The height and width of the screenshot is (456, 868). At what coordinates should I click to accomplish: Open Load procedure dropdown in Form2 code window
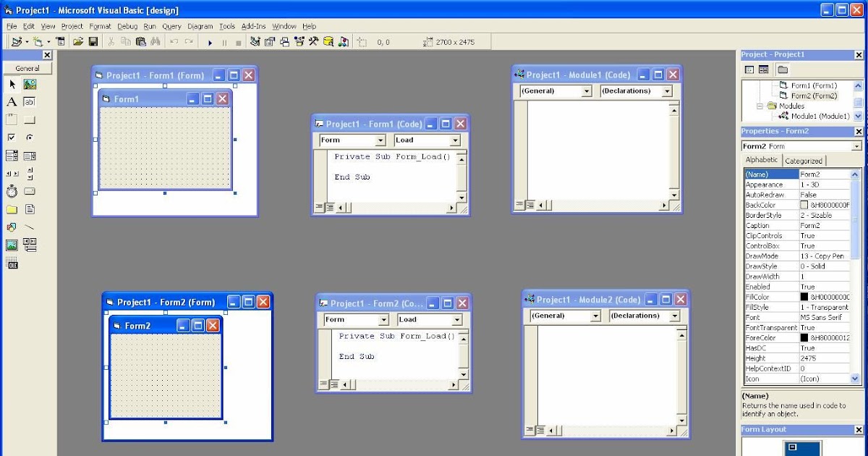click(457, 320)
